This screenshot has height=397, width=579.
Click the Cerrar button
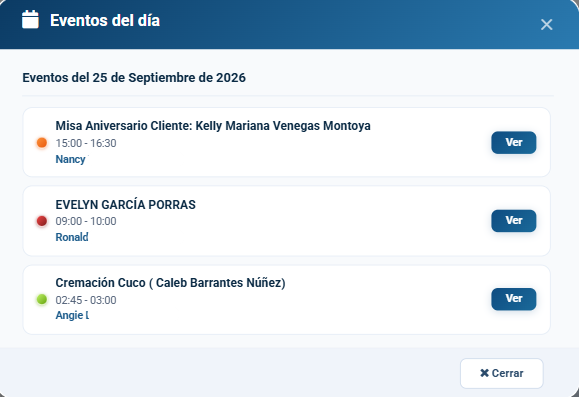click(x=501, y=373)
